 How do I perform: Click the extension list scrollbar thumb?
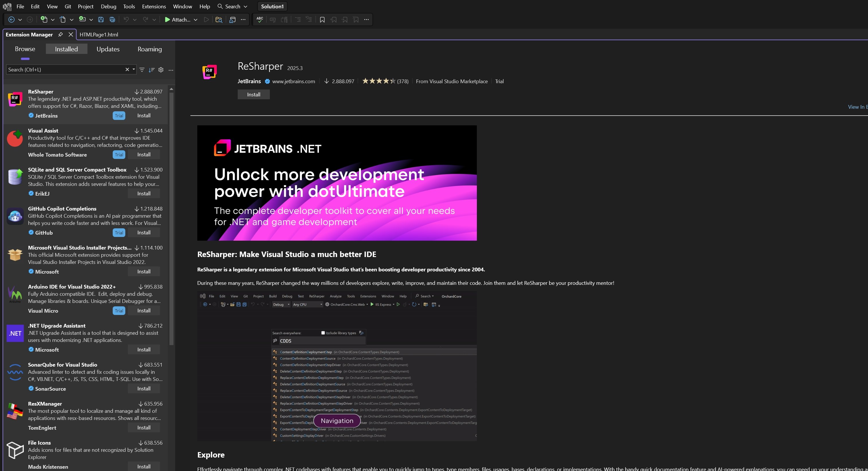click(171, 219)
